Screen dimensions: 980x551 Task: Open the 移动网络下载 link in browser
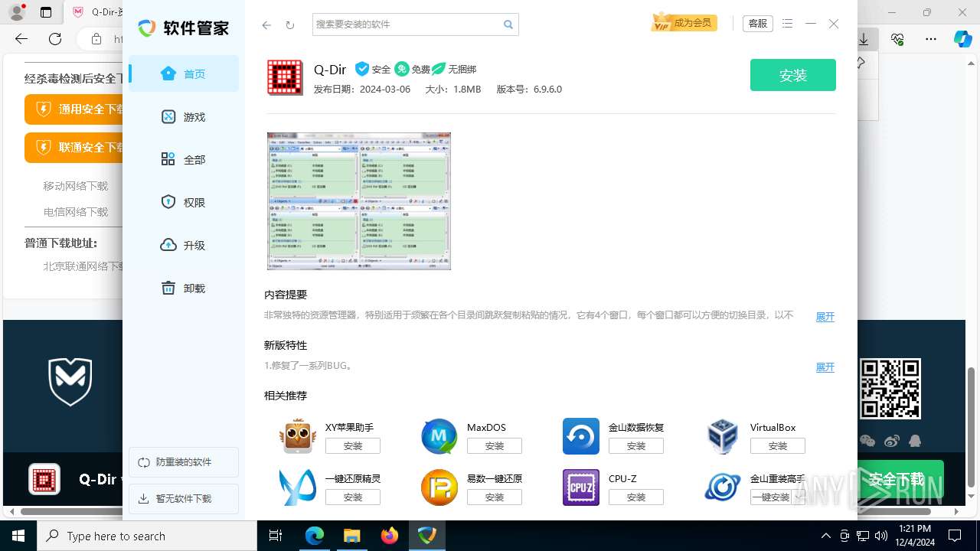tap(76, 186)
